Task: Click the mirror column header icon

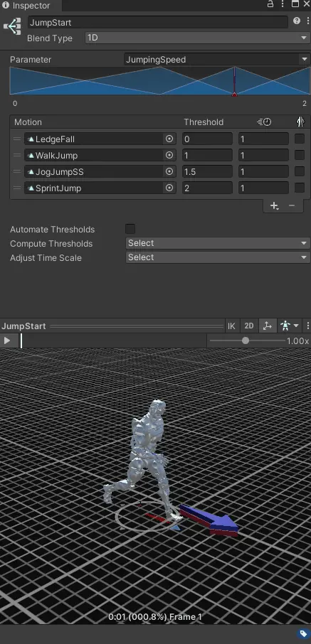Action: (x=300, y=122)
